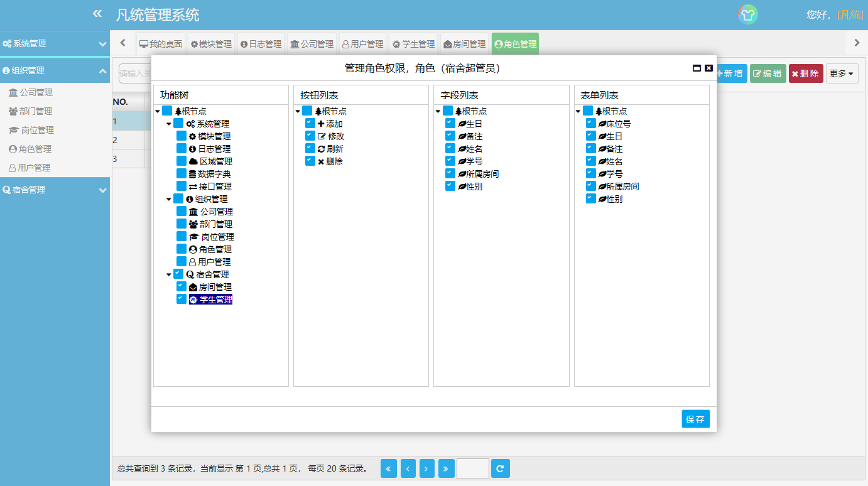Switch to the 房间管理 tab
The width and height of the screenshot is (868, 486).
[x=465, y=44]
